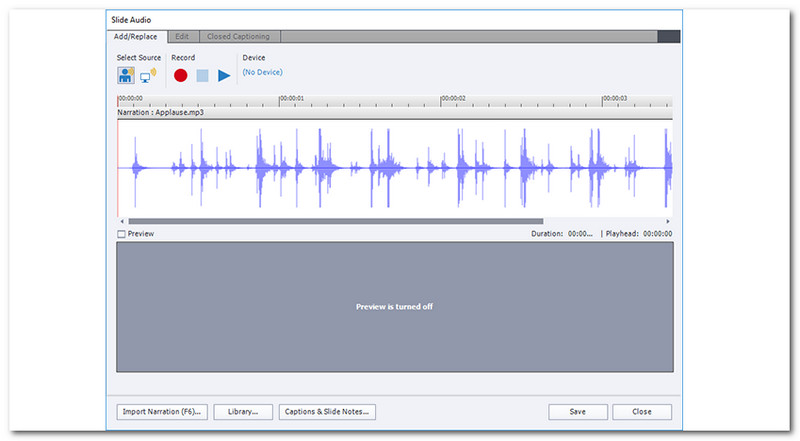Click the Close button at bottom right

coord(642,411)
